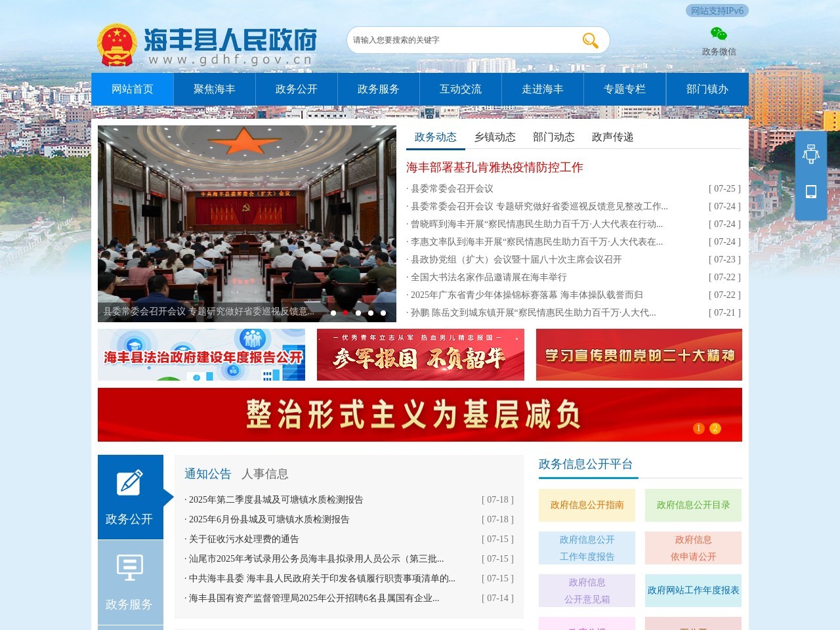The height and width of the screenshot is (630, 840).
Task: Select the 政务公开 pen icon in left panel
Action: pyautogui.click(x=131, y=484)
